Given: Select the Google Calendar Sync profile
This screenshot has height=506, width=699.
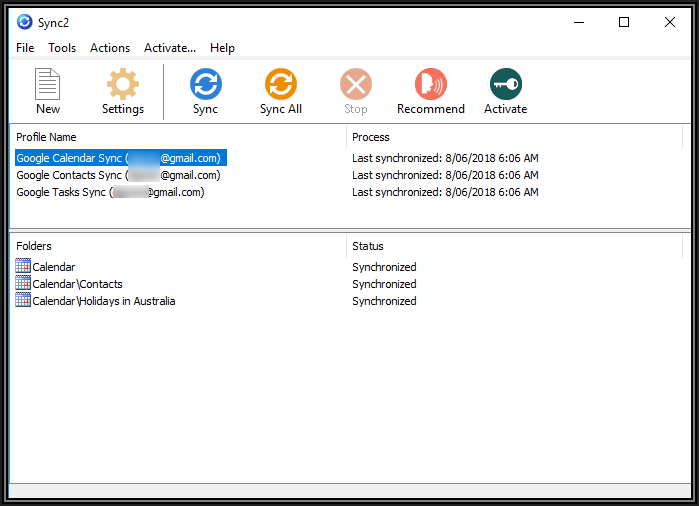Looking at the screenshot, I should coord(121,158).
